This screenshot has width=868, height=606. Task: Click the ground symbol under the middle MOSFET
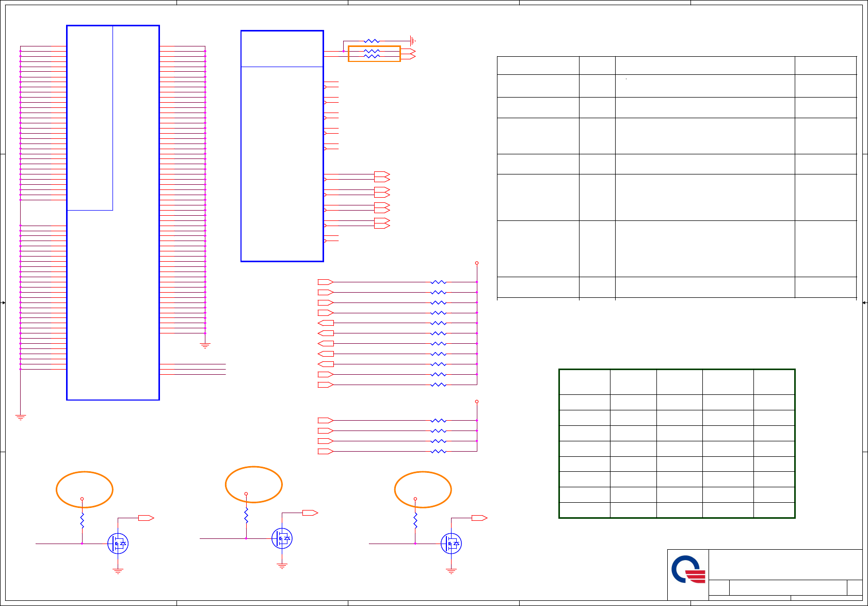(282, 566)
